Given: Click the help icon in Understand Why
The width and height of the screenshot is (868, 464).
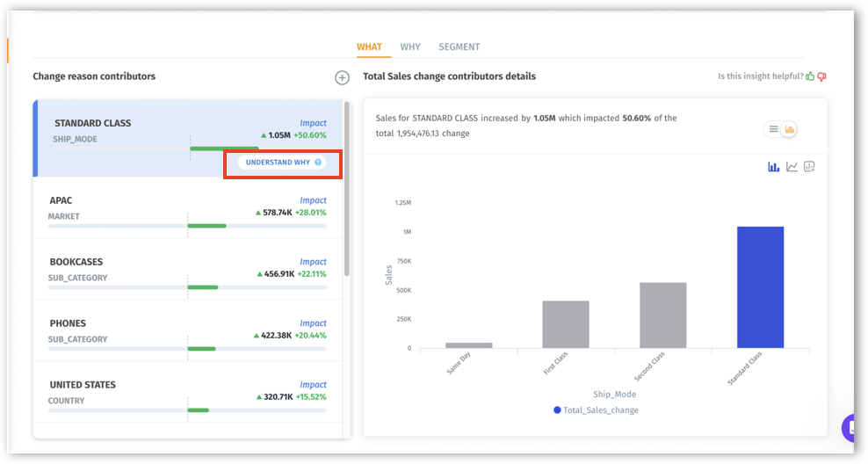Looking at the screenshot, I should 318,163.
